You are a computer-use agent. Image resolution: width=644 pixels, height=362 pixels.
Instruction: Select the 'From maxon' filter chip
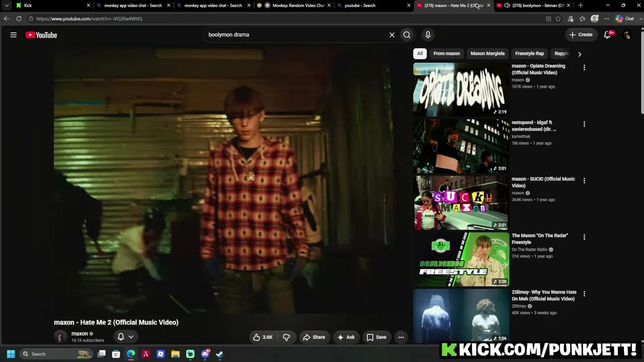(447, 53)
